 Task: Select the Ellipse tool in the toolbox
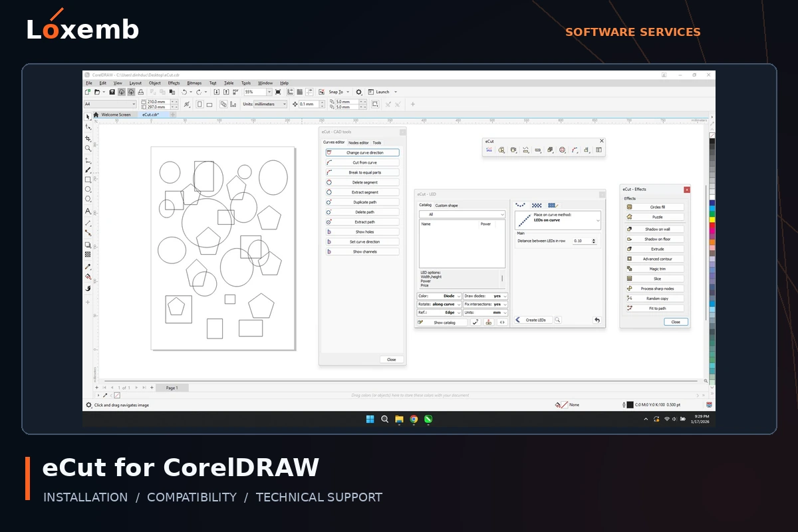[x=87, y=189]
